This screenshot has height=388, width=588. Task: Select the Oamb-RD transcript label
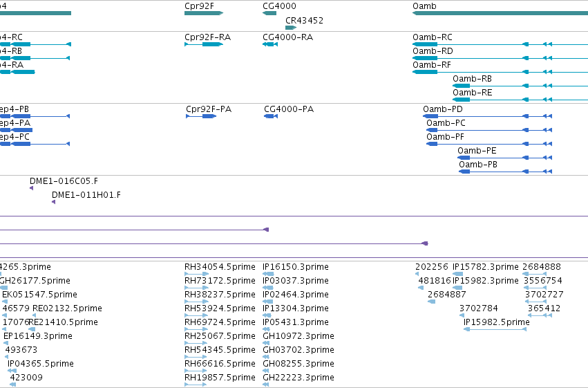[433, 51]
